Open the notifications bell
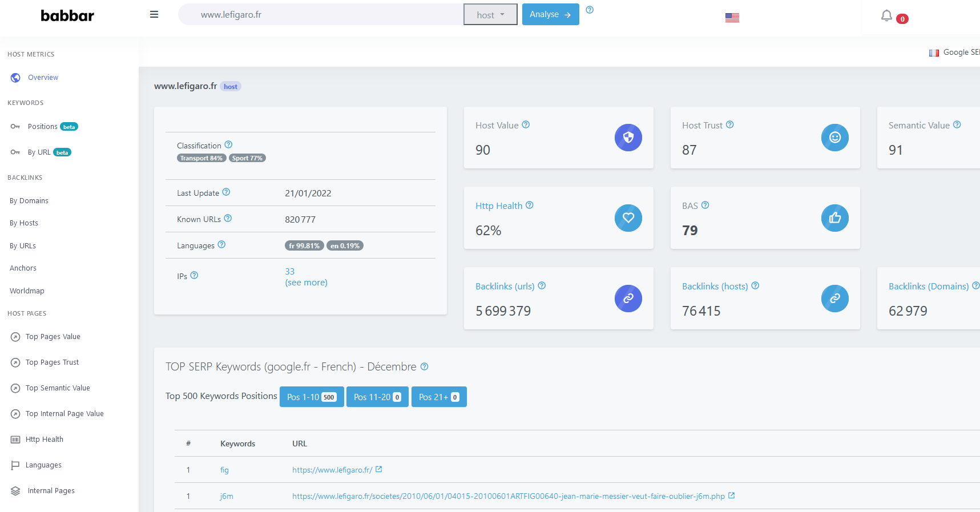This screenshot has height=512, width=980. (x=886, y=16)
